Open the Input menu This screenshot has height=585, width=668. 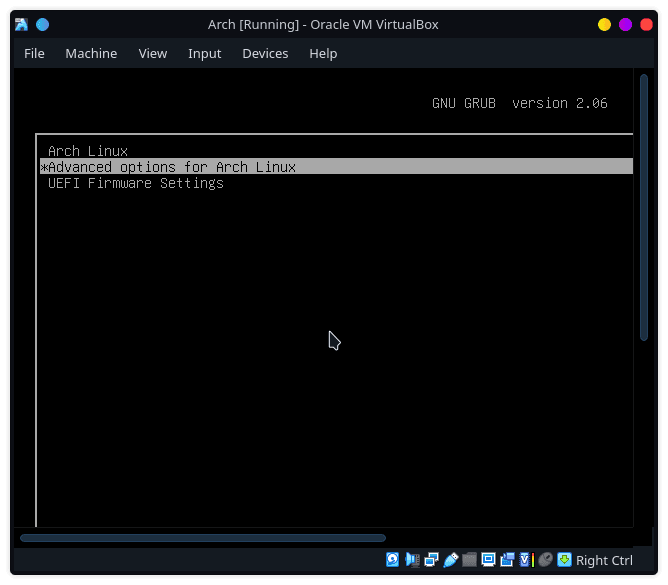click(204, 54)
